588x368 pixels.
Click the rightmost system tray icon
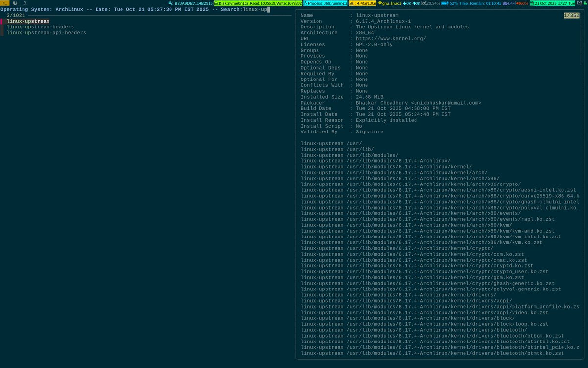point(585,3)
